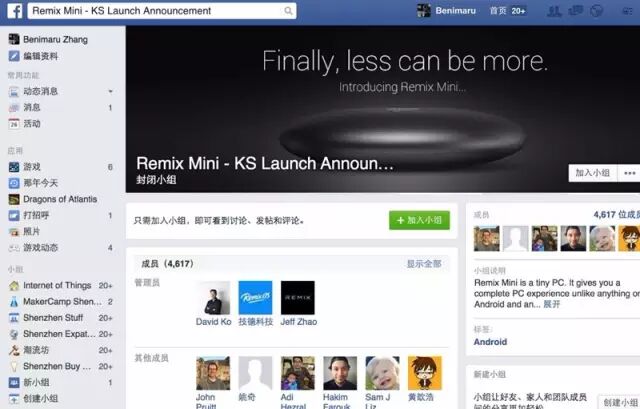Click the 游戏 games icon
Screen dimensions: 640x409
click(x=14, y=167)
